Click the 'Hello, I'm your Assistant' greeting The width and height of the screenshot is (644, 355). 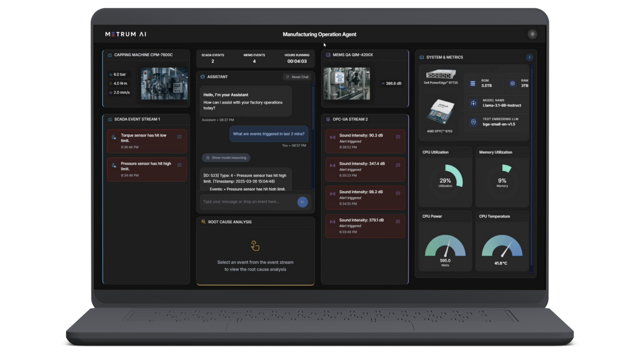[225, 95]
